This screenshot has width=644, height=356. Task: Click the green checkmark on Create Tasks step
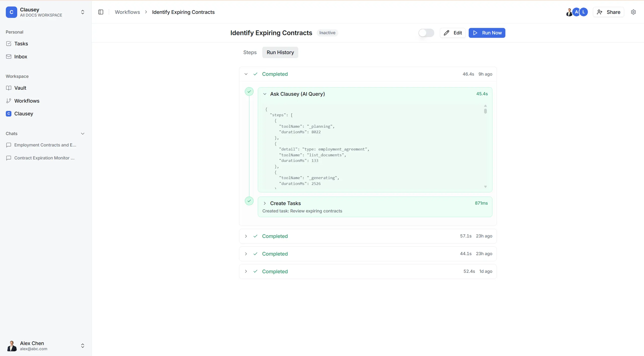point(249,201)
